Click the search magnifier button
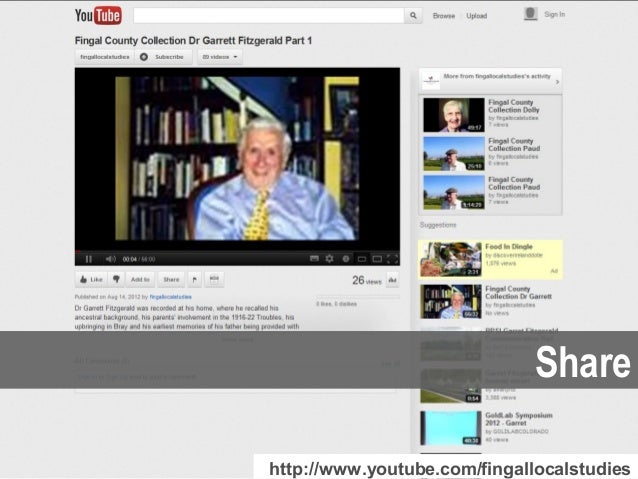Screen dimensions: 638x479 413,15
